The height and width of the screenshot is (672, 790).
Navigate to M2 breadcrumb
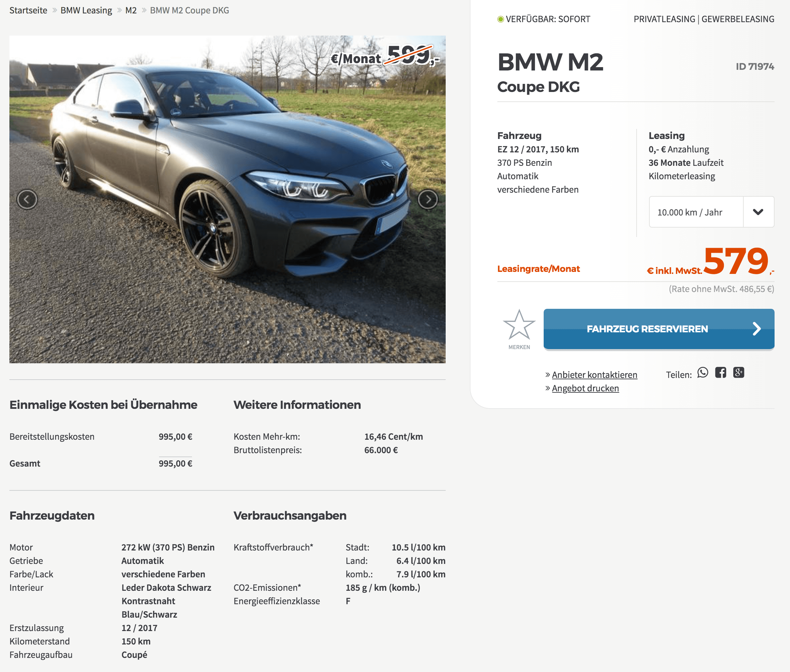click(x=131, y=10)
